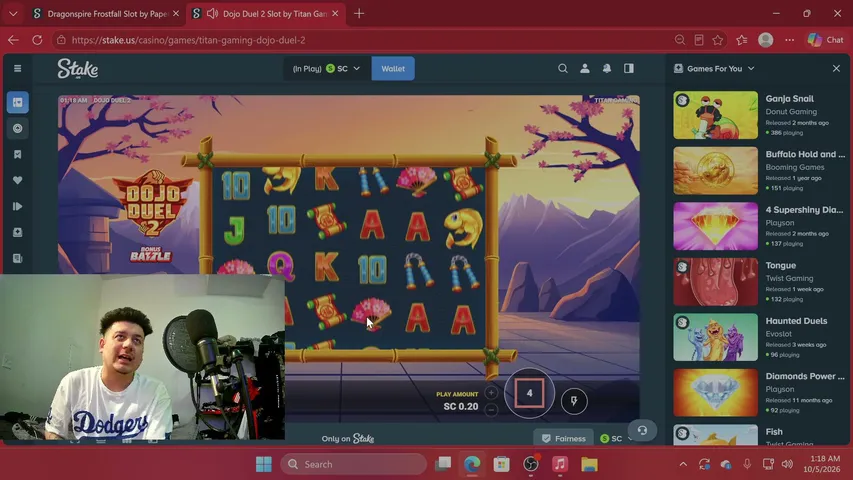The width and height of the screenshot is (853, 480).
Task: Open Ganja Snail game thumbnail
Action: [715, 115]
